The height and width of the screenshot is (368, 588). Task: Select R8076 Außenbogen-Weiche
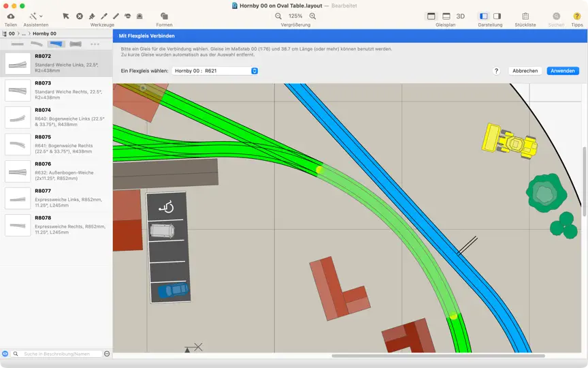[x=56, y=172]
